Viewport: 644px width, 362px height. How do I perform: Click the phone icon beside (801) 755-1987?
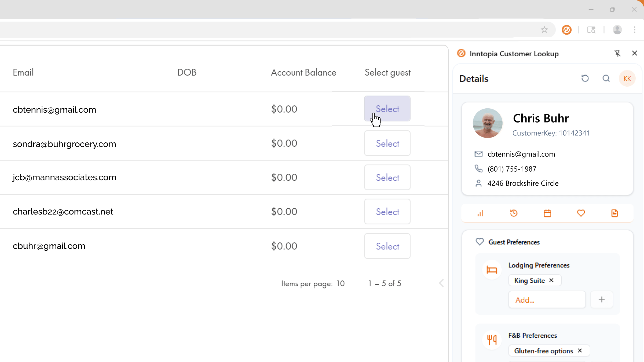(x=479, y=169)
